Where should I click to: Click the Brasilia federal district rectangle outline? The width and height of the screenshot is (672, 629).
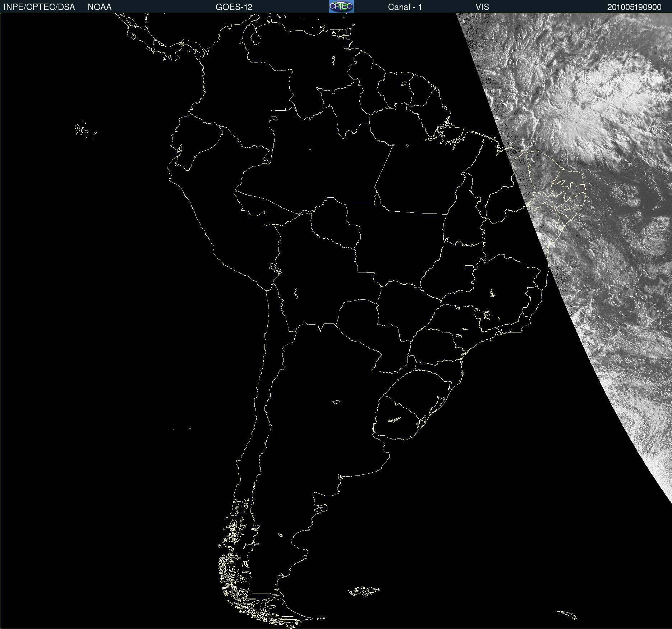coord(469,267)
